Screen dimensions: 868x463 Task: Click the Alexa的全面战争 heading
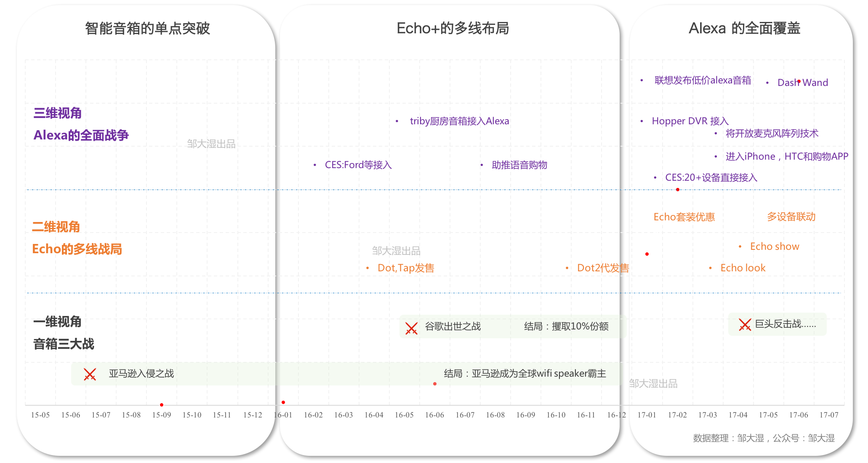tap(81, 135)
